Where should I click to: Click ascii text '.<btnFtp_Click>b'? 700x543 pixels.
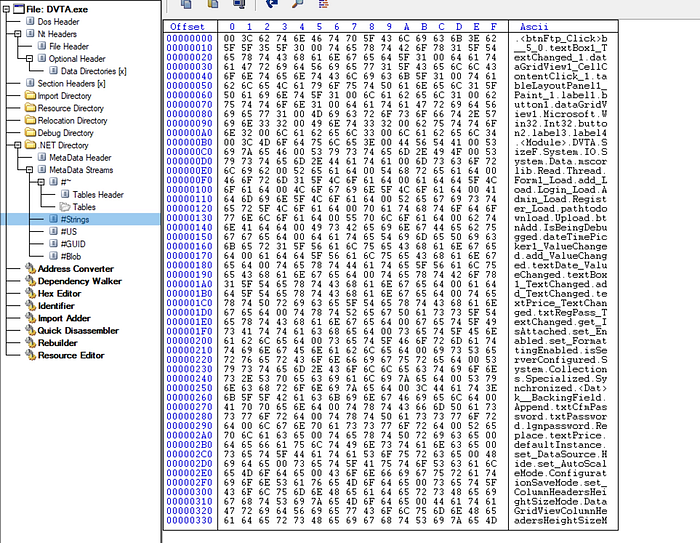[561, 39]
